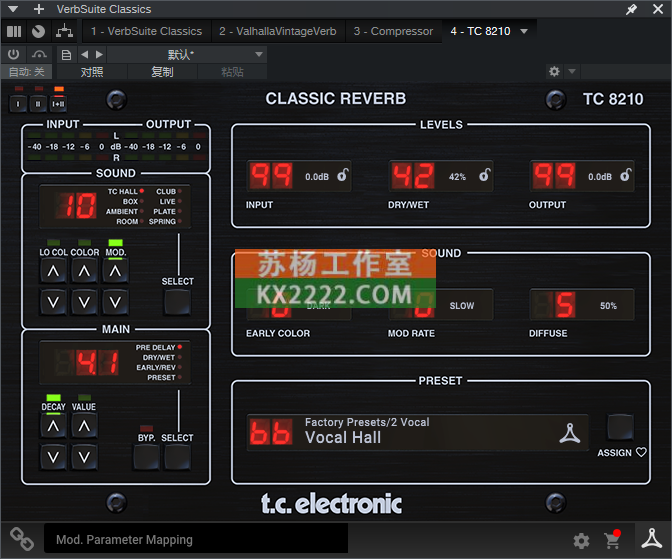Decrease VALUE with down arrow
672x559 pixels.
point(84,457)
